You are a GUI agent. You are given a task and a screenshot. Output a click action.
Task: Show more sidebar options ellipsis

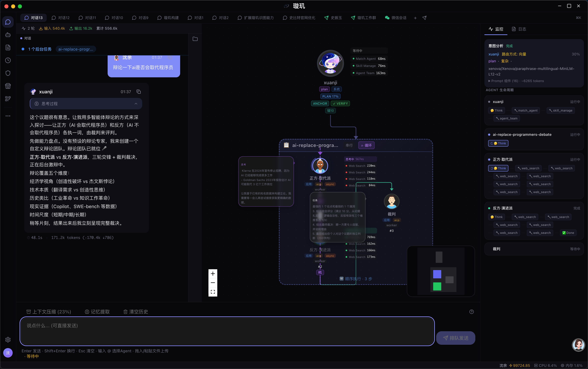click(8, 116)
